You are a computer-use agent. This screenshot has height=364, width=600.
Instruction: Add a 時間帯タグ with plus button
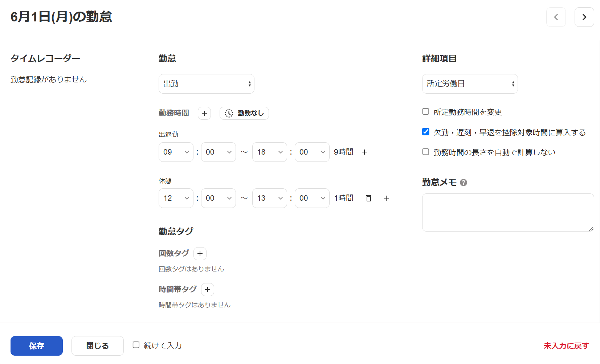(208, 290)
